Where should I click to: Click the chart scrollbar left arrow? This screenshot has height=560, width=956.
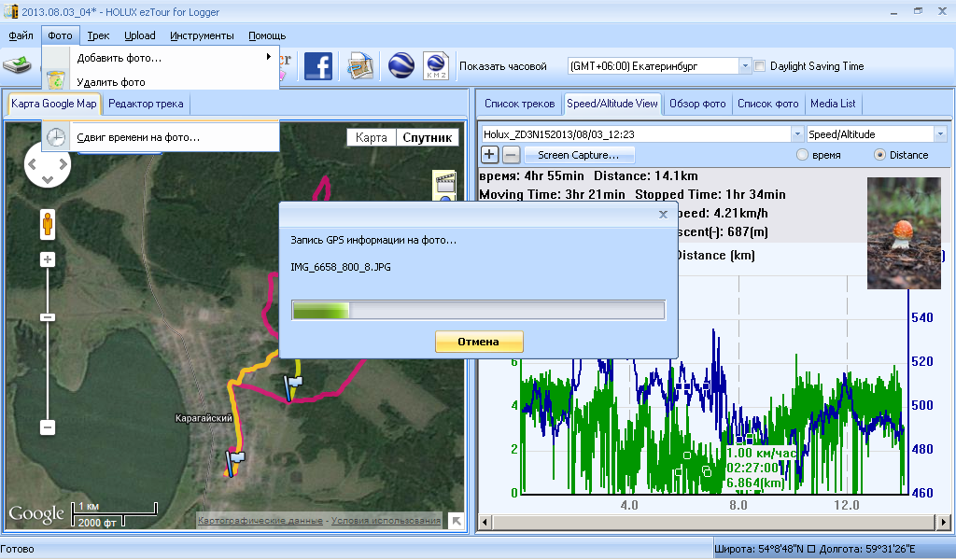click(x=485, y=522)
